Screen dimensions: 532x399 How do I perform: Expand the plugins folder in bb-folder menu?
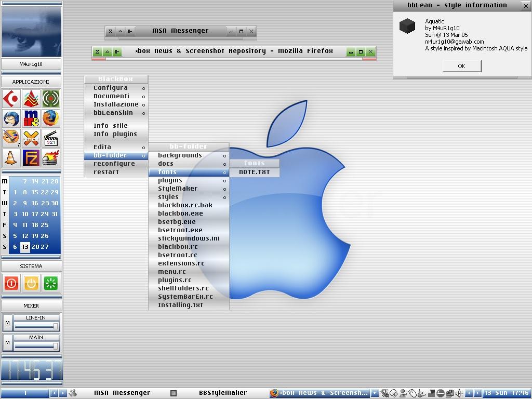189,180
